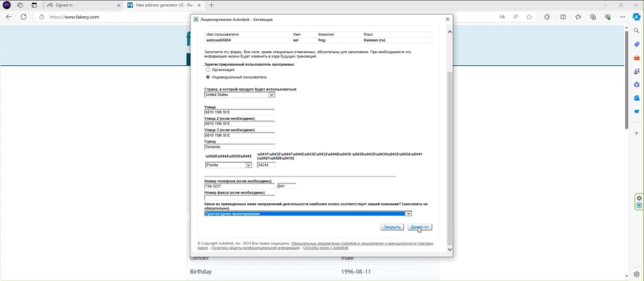Viewport: 644px width, 281px height.
Task: Click the phone number field 756-3227
Action: (x=239, y=186)
